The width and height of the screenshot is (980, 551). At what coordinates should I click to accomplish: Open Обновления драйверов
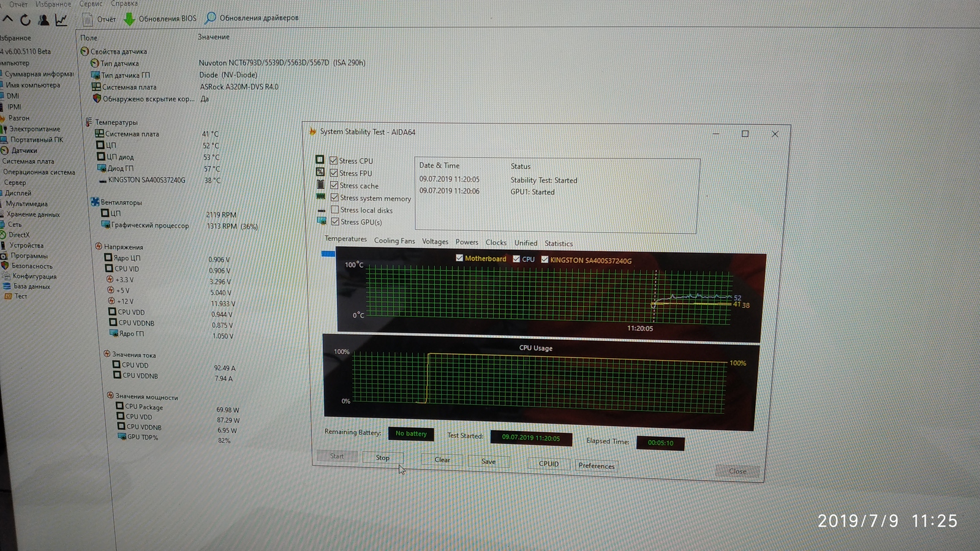point(252,18)
